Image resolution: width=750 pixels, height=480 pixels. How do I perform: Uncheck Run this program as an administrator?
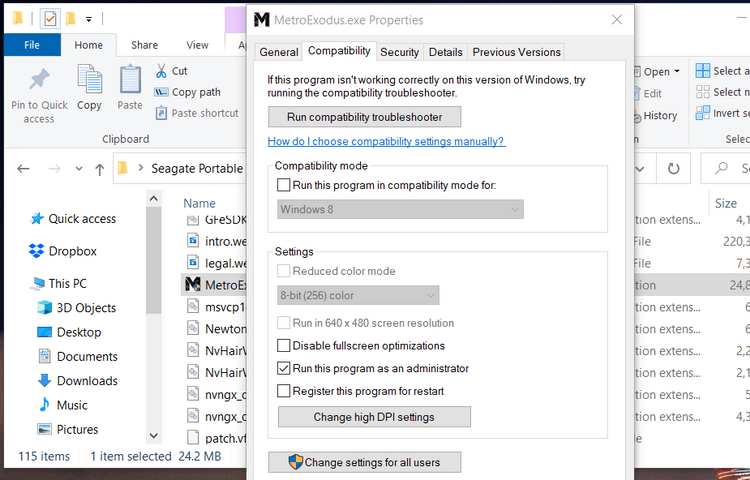click(284, 368)
